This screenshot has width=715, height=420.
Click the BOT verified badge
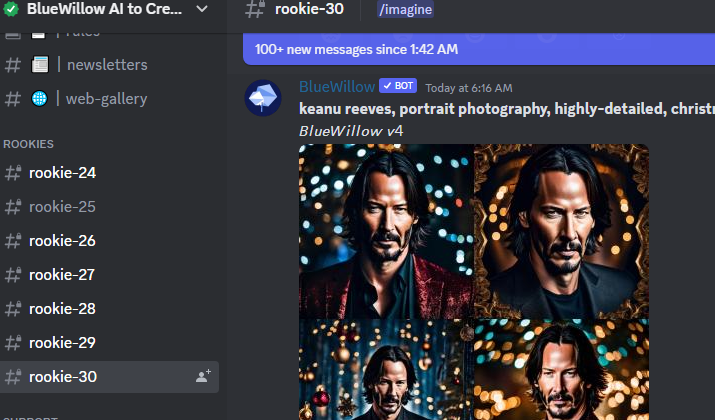click(398, 86)
